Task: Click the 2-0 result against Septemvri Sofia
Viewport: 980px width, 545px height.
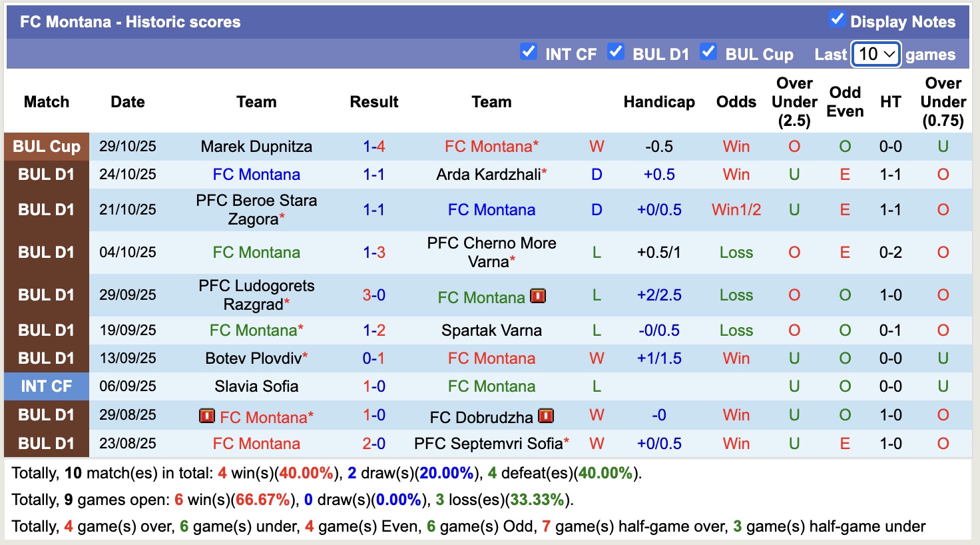Action: [374, 444]
